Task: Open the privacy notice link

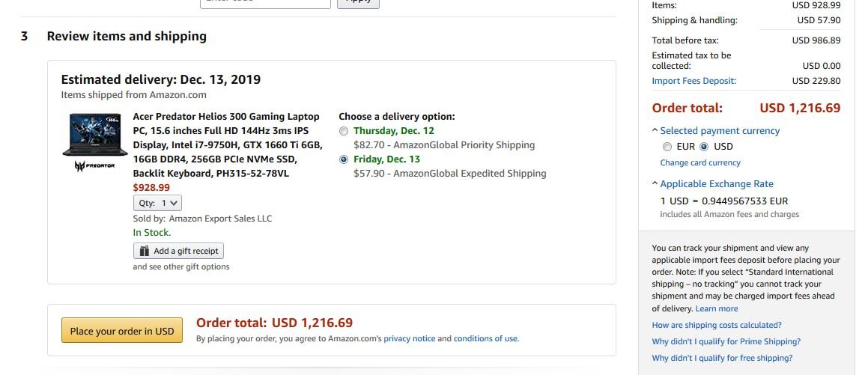Action: 409,338
